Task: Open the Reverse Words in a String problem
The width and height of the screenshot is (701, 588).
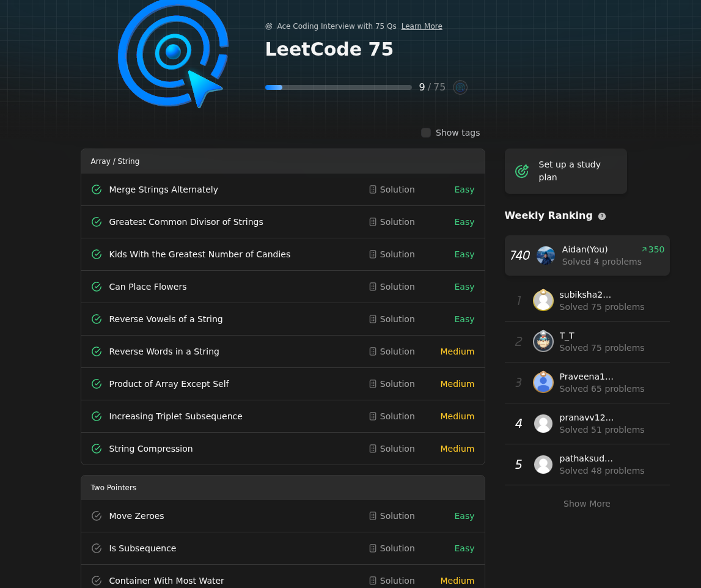Action: tap(164, 351)
